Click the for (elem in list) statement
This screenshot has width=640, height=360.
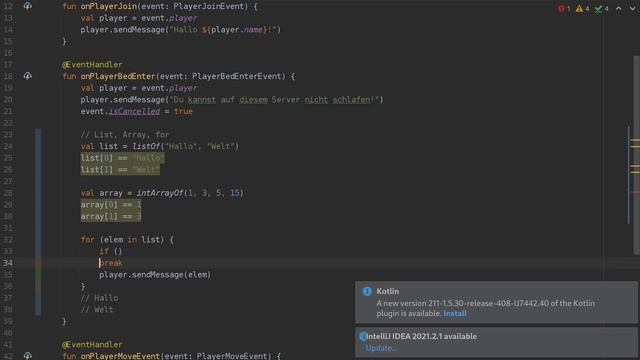(x=127, y=240)
